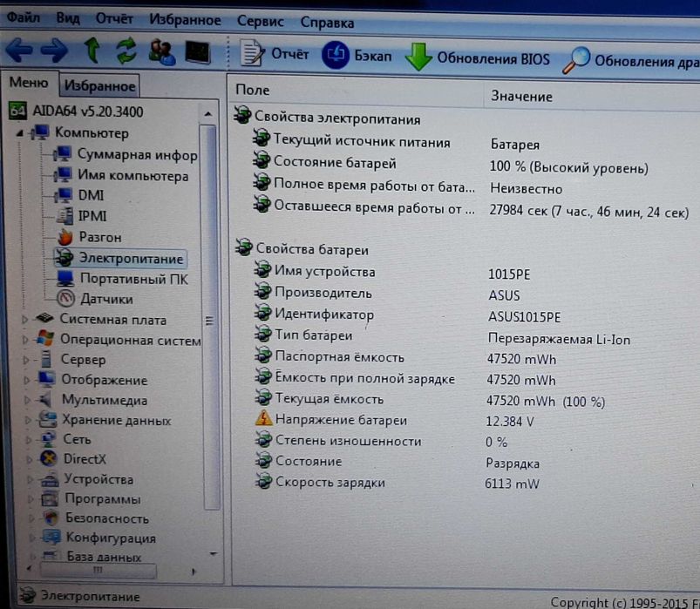Expand the Отображение branch
This screenshot has width=700, height=609.
[26, 380]
